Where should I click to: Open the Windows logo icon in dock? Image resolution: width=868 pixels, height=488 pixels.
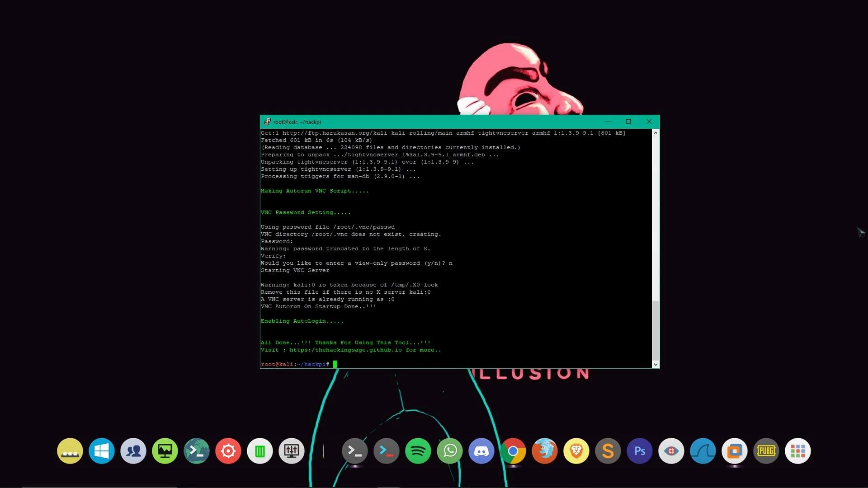tap(102, 451)
